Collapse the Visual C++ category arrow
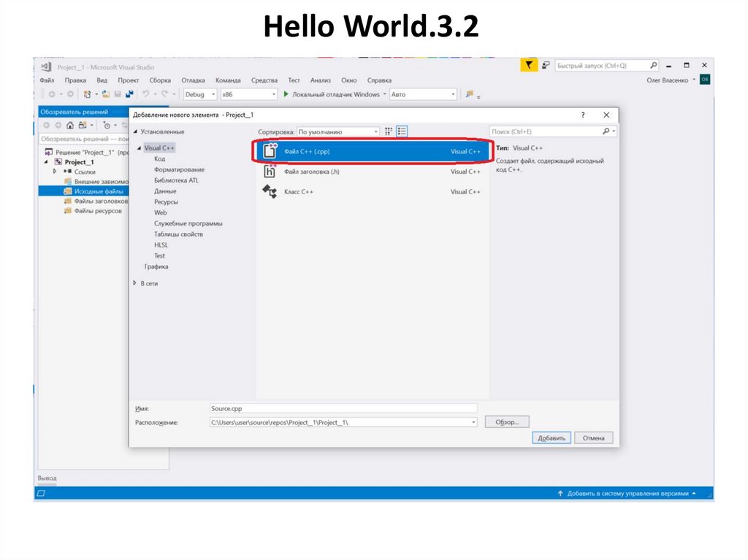 tap(140, 148)
